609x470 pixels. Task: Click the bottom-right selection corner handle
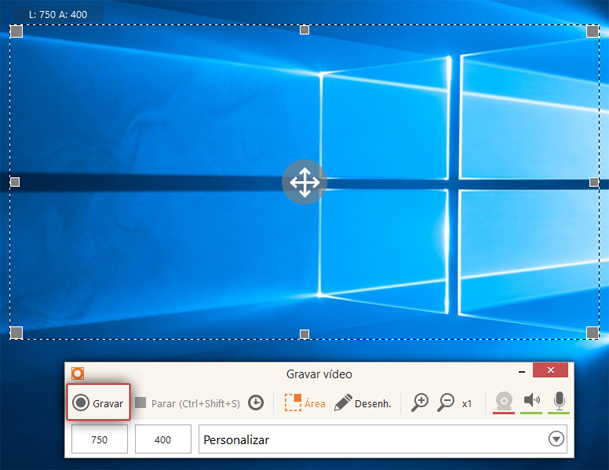592,332
